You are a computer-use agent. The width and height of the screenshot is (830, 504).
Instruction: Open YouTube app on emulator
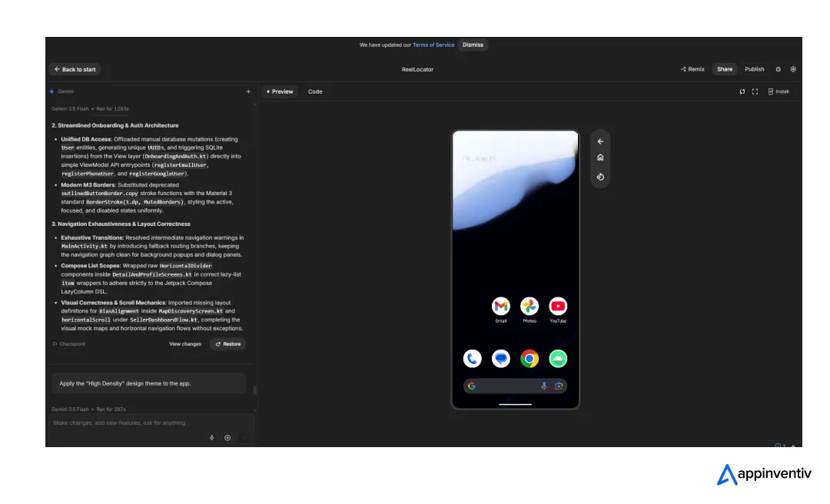point(558,307)
